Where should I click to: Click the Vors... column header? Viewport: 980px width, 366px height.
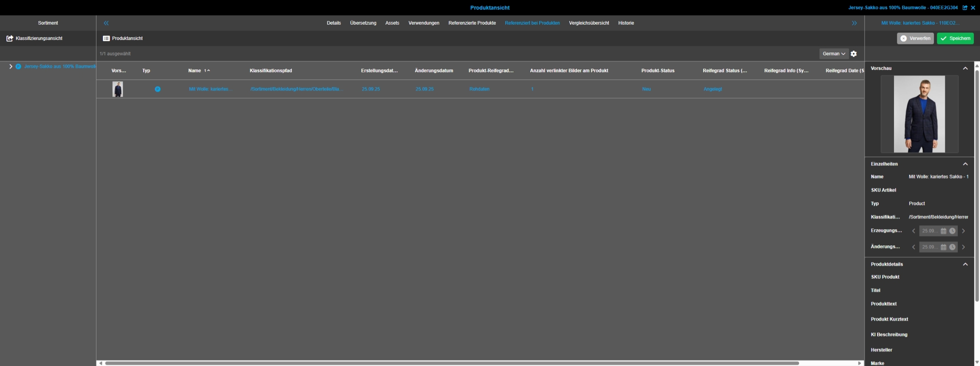119,71
